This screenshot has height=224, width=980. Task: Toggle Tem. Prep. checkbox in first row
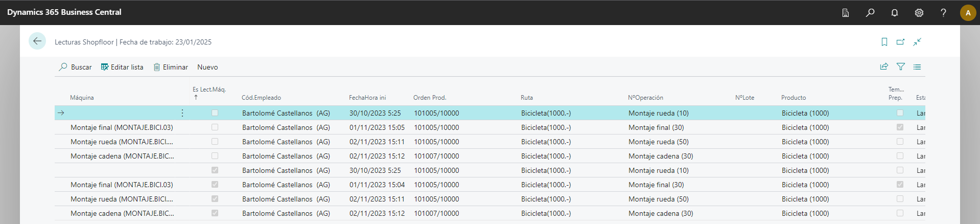[900, 113]
